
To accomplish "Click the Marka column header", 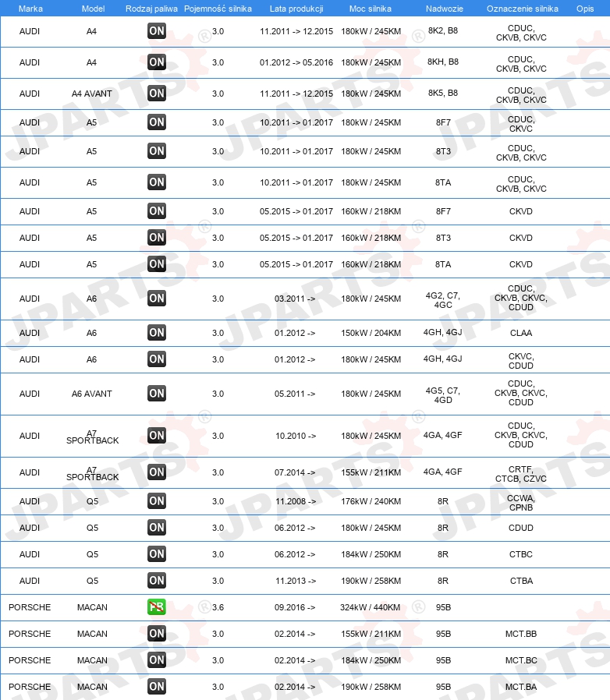I will click(x=30, y=9).
